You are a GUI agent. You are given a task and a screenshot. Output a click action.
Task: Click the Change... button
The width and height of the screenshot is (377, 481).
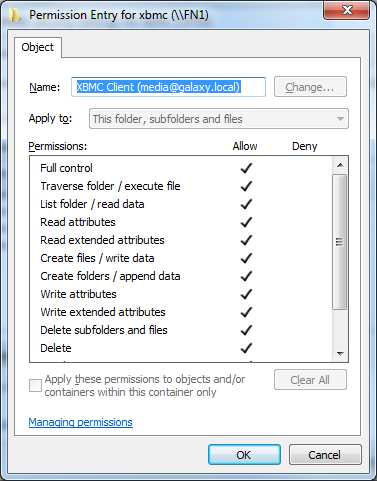click(310, 87)
